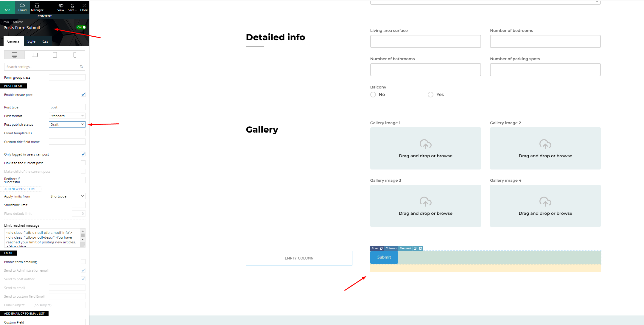Click the column breadcrumb link
This screenshot has height=325, width=644.
tap(18, 22)
